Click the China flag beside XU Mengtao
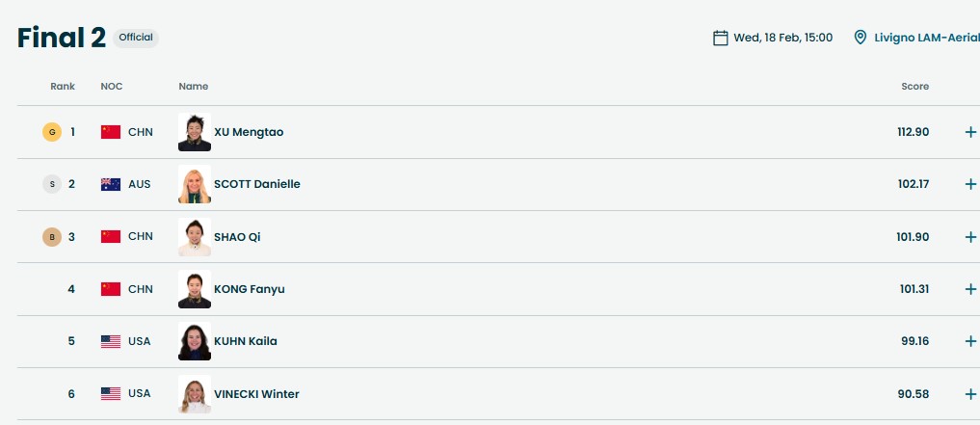Image resolution: width=980 pixels, height=425 pixels. (111, 132)
